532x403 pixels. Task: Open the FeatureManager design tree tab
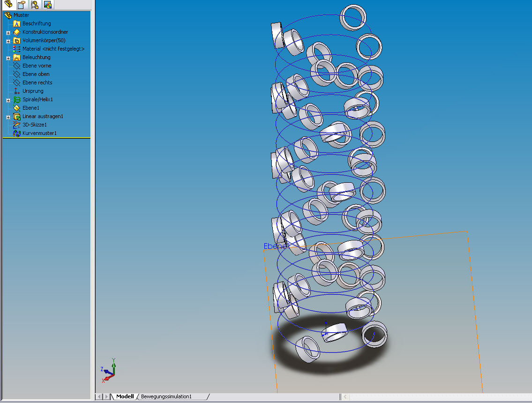(8, 4)
